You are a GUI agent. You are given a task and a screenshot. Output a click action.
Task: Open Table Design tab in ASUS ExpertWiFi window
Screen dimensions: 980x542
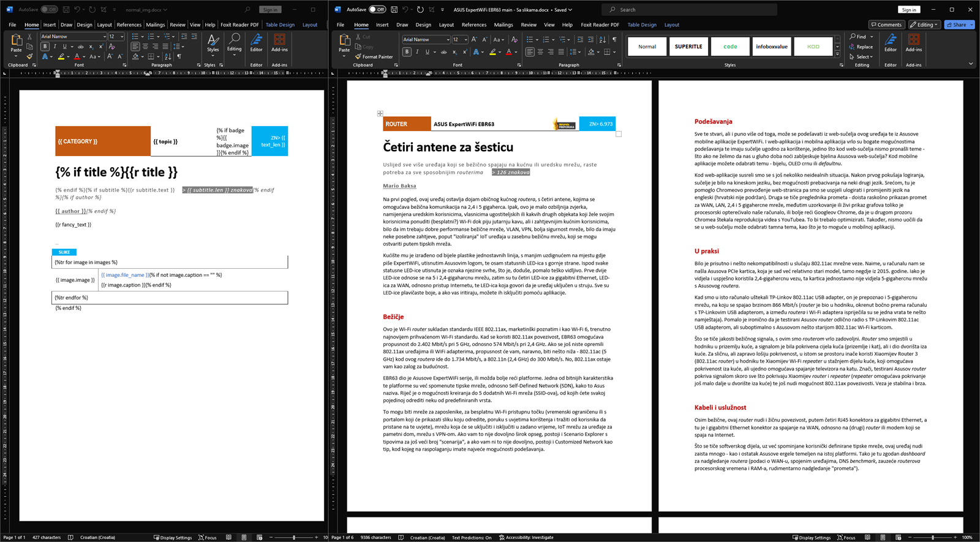[642, 24]
